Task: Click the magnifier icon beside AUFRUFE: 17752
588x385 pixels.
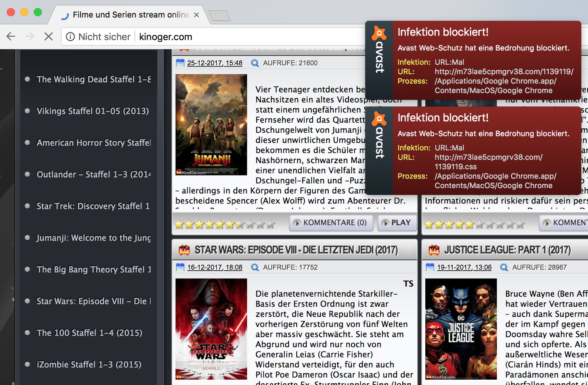Action: pyautogui.click(x=255, y=267)
